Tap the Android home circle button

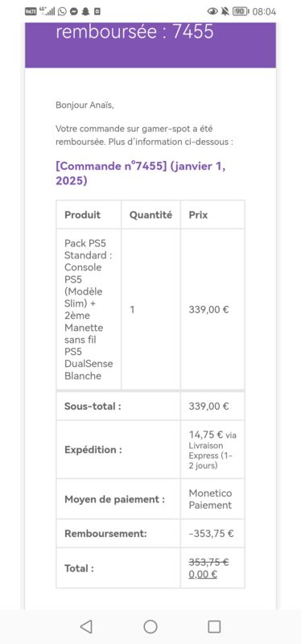[x=150, y=626]
